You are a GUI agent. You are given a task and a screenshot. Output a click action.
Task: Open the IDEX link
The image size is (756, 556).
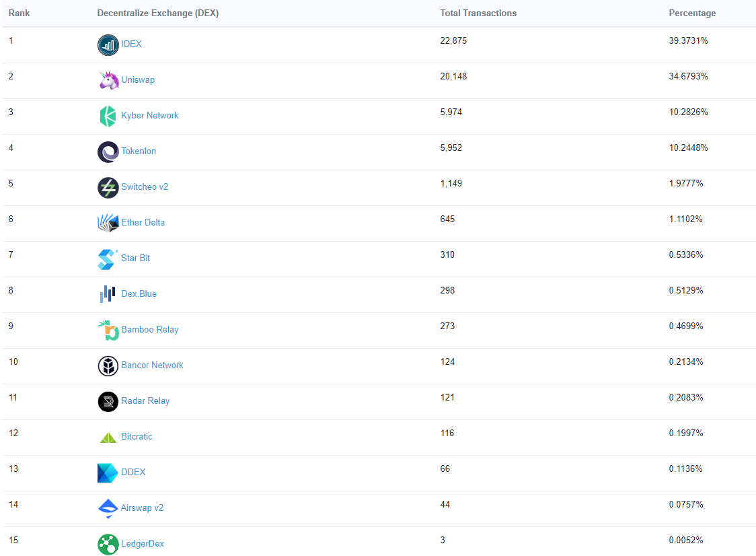point(131,44)
